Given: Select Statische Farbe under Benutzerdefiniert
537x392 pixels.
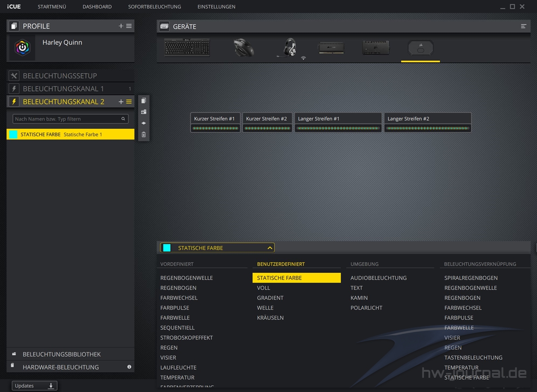Looking at the screenshot, I should (297, 278).
